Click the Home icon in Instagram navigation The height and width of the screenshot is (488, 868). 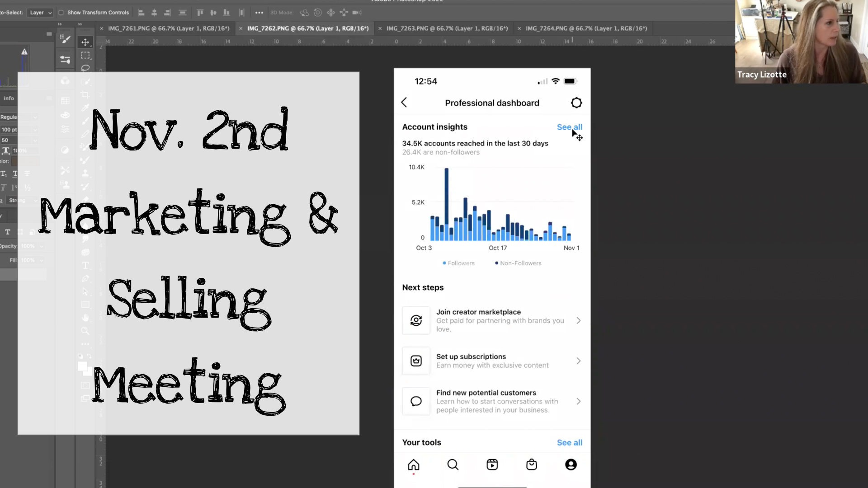click(414, 465)
